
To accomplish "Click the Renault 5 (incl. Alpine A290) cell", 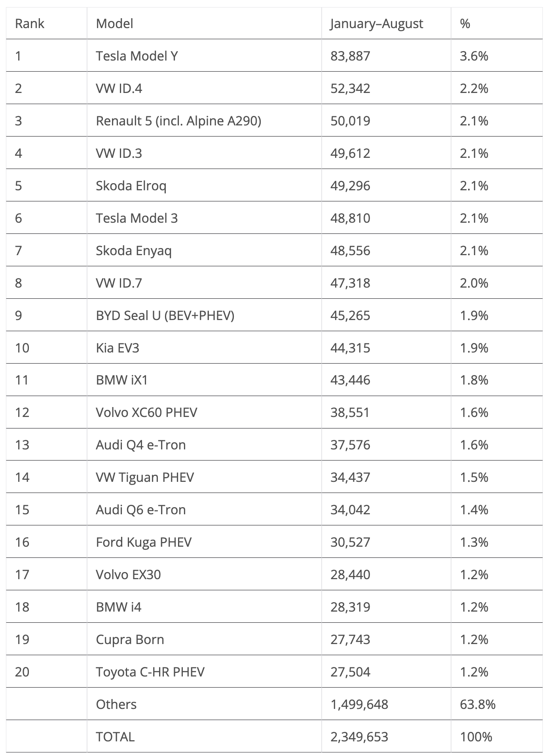I will click(178, 121).
